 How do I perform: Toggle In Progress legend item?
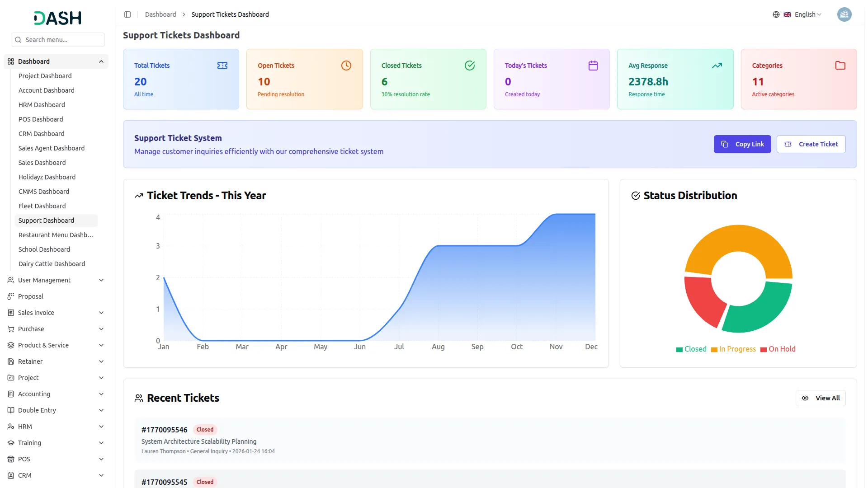[733, 349]
